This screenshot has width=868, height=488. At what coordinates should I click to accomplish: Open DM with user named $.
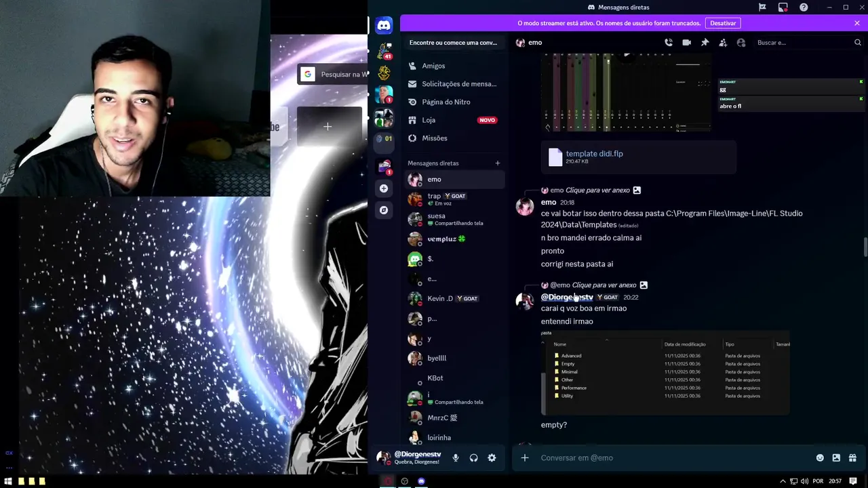(454, 259)
